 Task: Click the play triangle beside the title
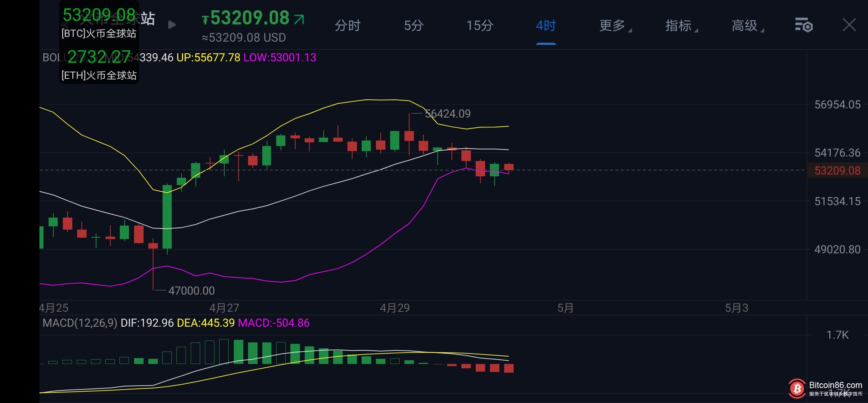pyautogui.click(x=172, y=25)
